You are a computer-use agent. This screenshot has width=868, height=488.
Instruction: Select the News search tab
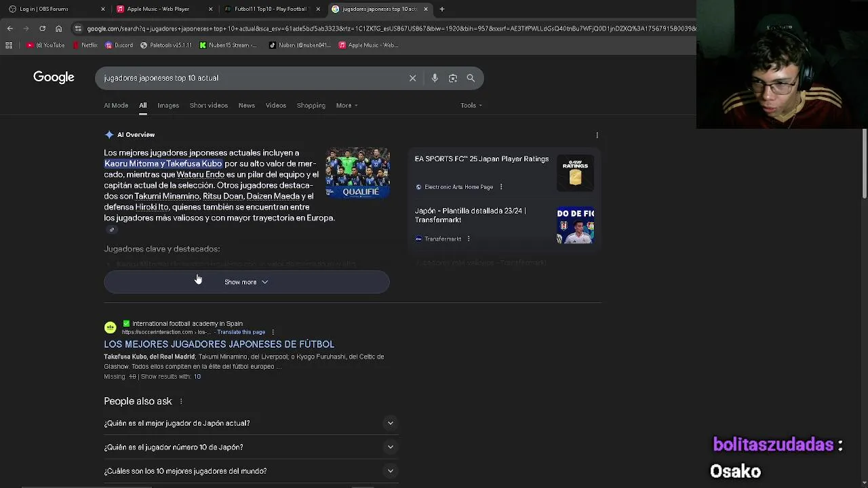tap(246, 105)
